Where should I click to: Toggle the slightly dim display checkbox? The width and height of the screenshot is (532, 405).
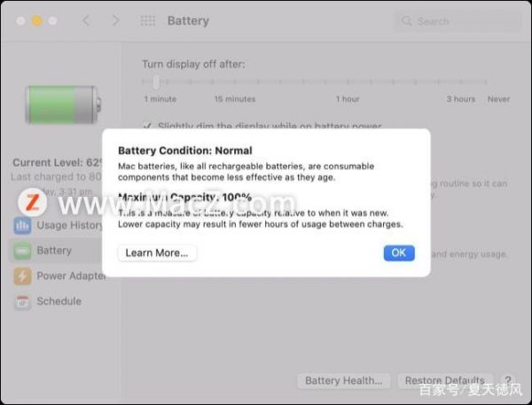tap(147, 126)
